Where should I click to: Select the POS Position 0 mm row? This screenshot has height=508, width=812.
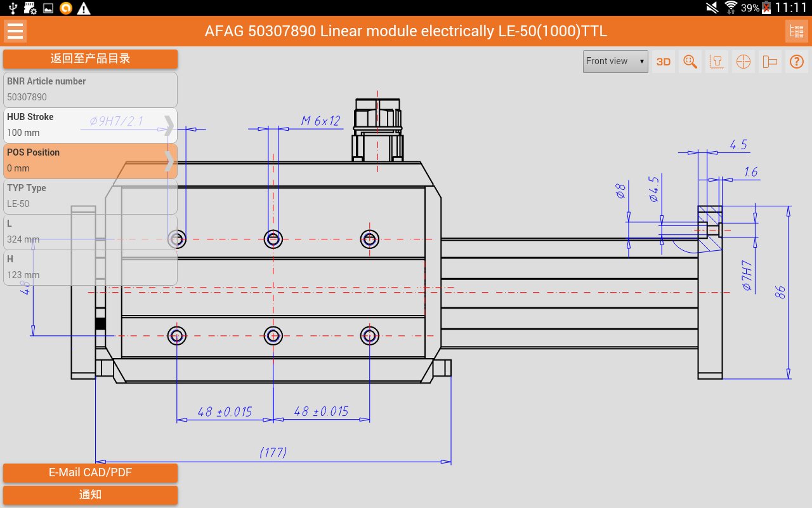(x=90, y=161)
